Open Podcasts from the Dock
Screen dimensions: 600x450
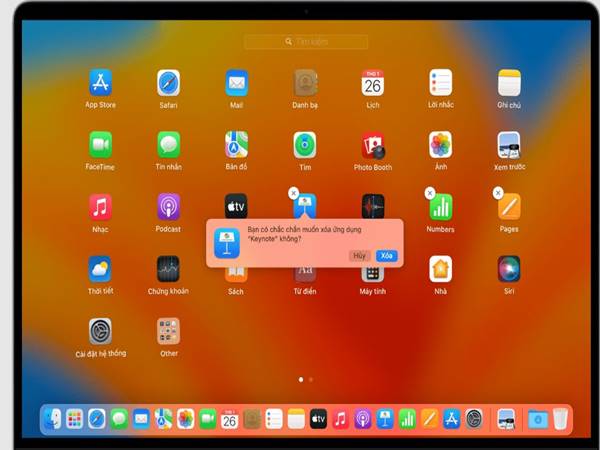pos(363,419)
